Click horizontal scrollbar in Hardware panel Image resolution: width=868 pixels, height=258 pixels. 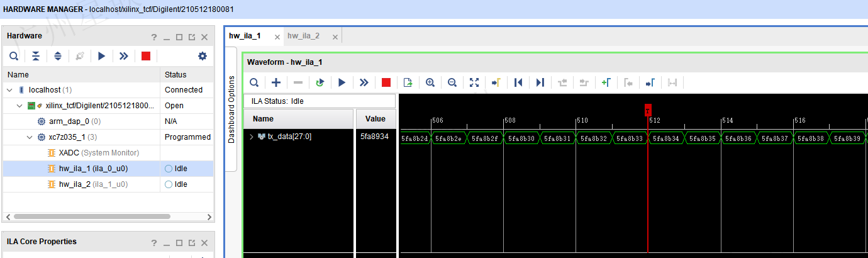pyautogui.click(x=92, y=216)
